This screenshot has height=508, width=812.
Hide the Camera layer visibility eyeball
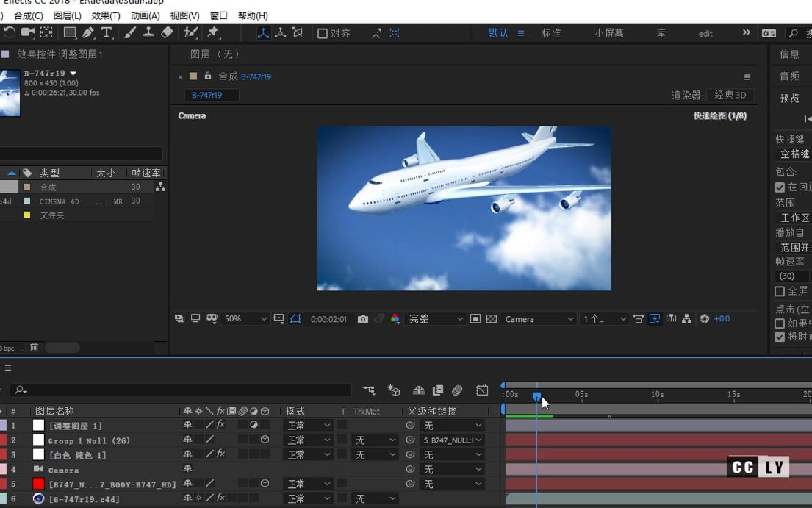(x=3, y=469)
